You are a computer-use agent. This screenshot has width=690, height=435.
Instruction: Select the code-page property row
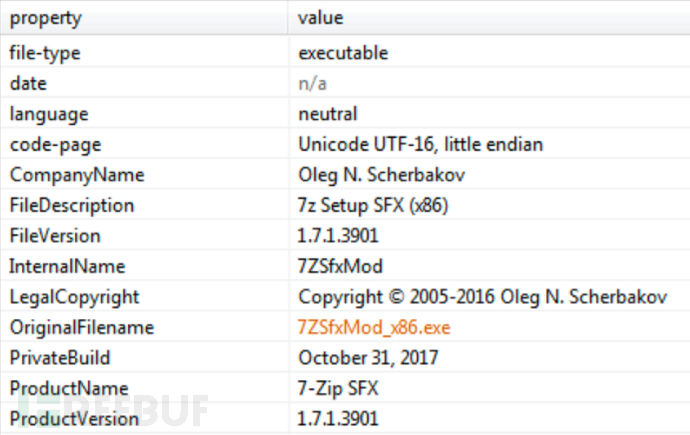pyautogui.click(x=51, y=145)
